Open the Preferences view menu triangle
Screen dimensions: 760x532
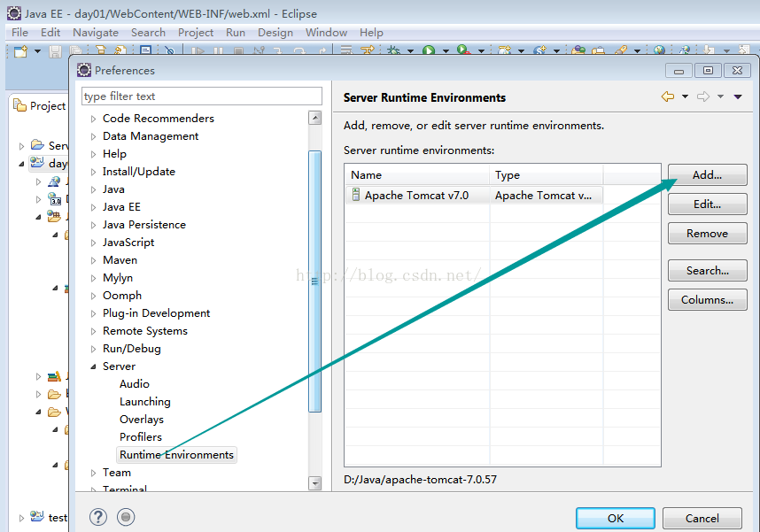tap(738, 96)
